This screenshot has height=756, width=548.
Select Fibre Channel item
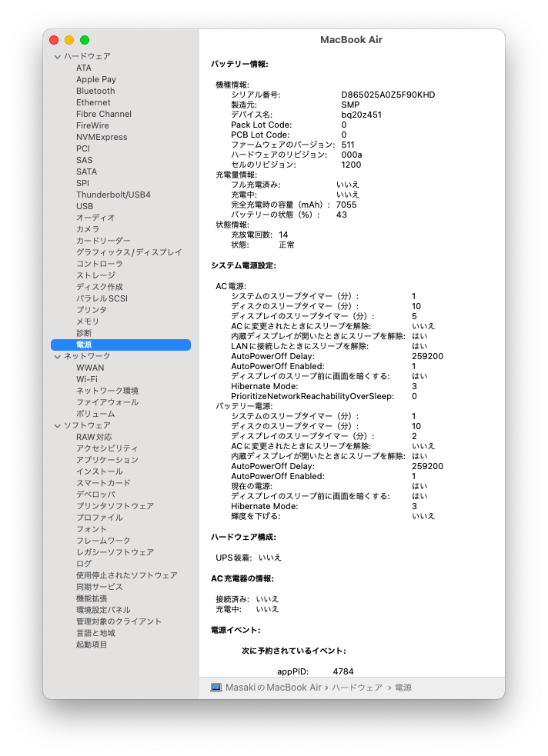(x=104, y=115)
